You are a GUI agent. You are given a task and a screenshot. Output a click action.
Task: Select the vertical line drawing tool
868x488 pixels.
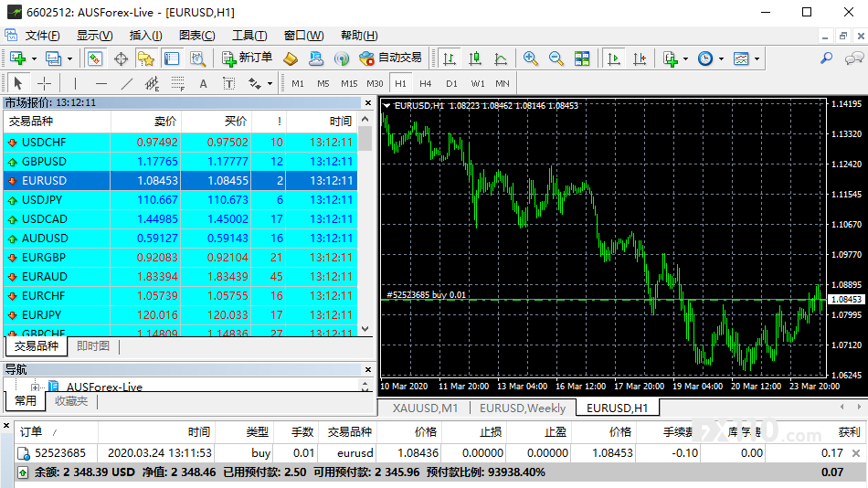75,84
